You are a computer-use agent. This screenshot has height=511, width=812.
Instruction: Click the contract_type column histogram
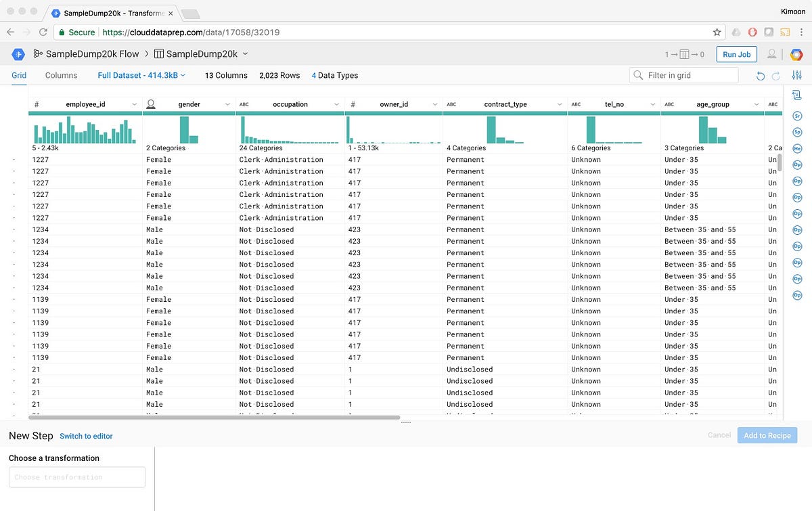click(x=505, y=129)
